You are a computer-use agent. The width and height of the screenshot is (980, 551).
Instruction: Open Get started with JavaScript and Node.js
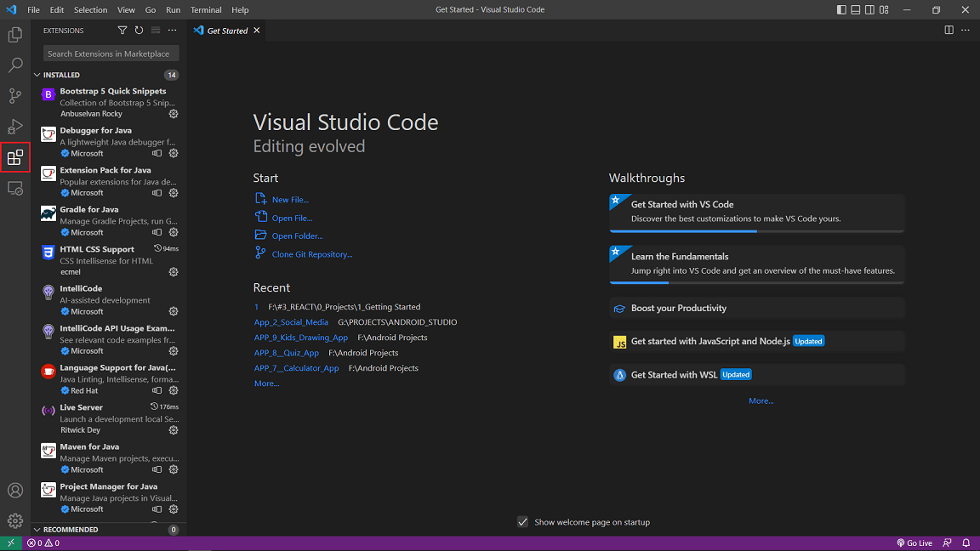click(x=757, y=341)
